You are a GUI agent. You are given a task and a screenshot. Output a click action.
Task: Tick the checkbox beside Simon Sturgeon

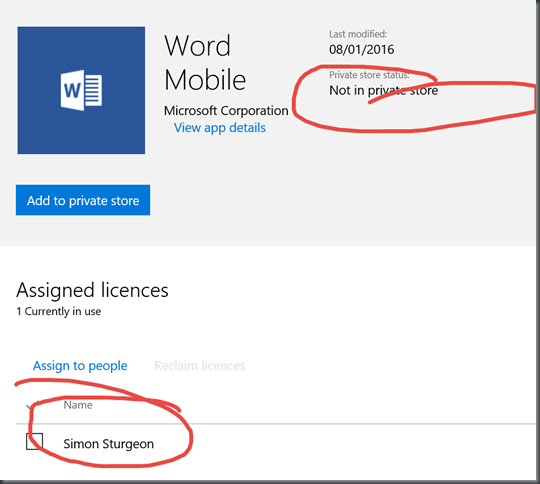pos(34,441)
